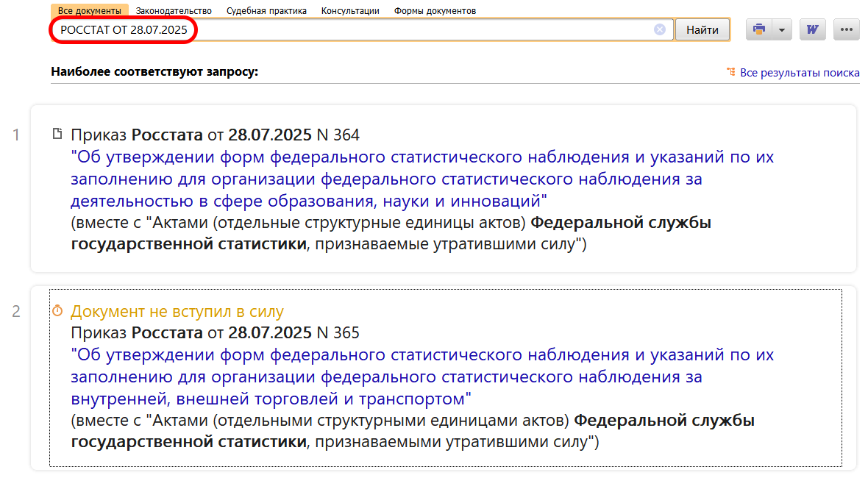Click the document icon of Приказ N 364
This screenshot has width=868, height=478.
point(57,134)
